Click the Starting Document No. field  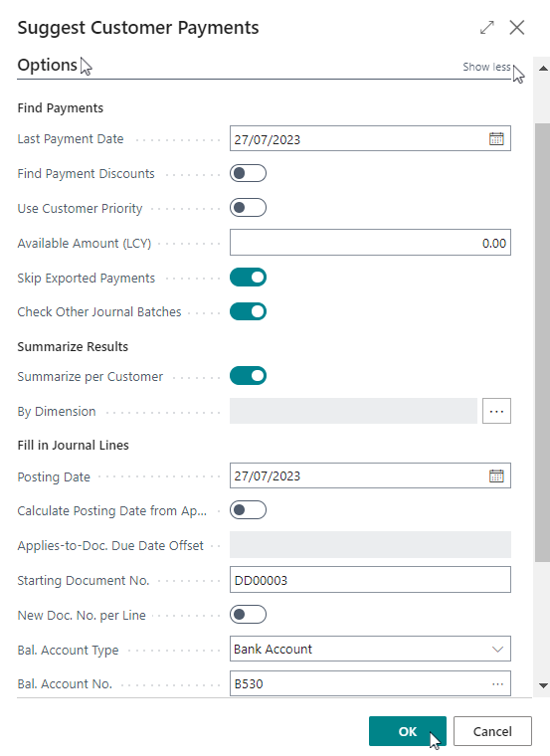370,580
